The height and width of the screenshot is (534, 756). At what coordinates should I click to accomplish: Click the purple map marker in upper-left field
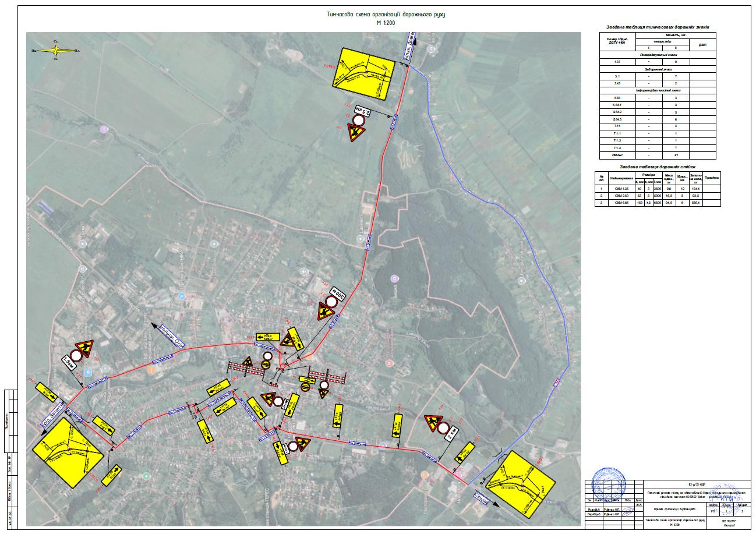click(104, 129)
